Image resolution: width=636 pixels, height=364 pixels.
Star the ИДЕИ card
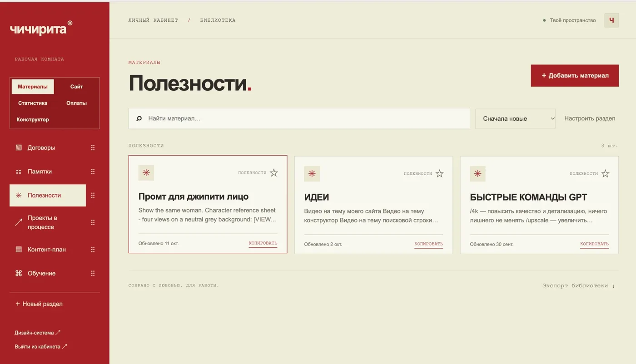coord(439,173)
